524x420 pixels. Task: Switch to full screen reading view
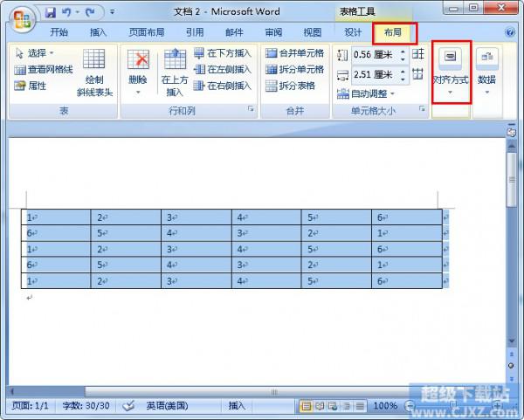[x=320, y=406]
